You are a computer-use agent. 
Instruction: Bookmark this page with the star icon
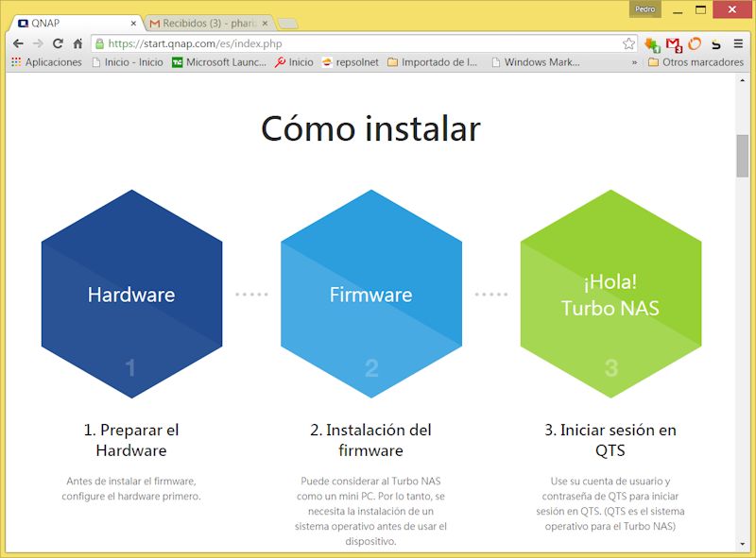(x=628, y=43)
